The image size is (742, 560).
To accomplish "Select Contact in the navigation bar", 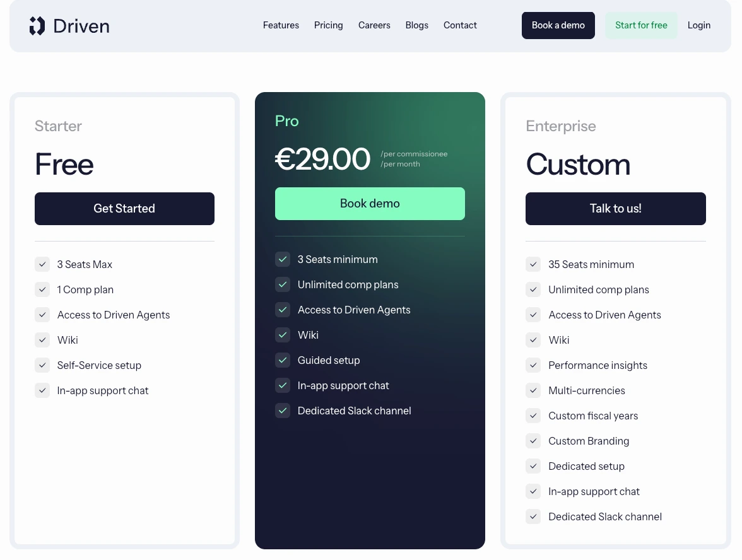I will click(x=460, y=25).
